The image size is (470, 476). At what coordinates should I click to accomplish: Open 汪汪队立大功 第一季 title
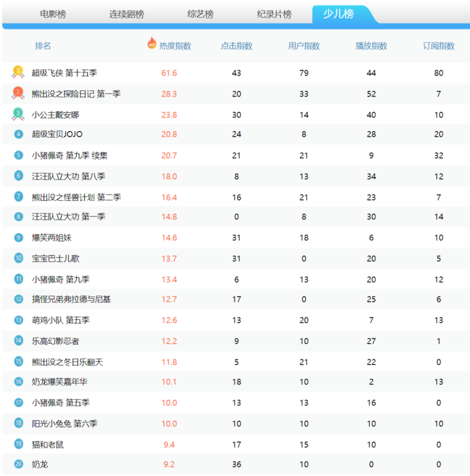click(68, 217)
